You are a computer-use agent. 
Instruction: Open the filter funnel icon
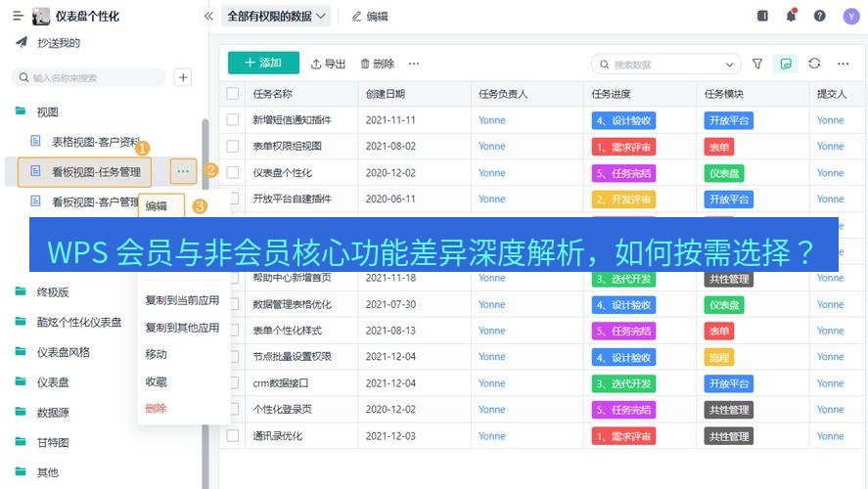click(757, 64)
